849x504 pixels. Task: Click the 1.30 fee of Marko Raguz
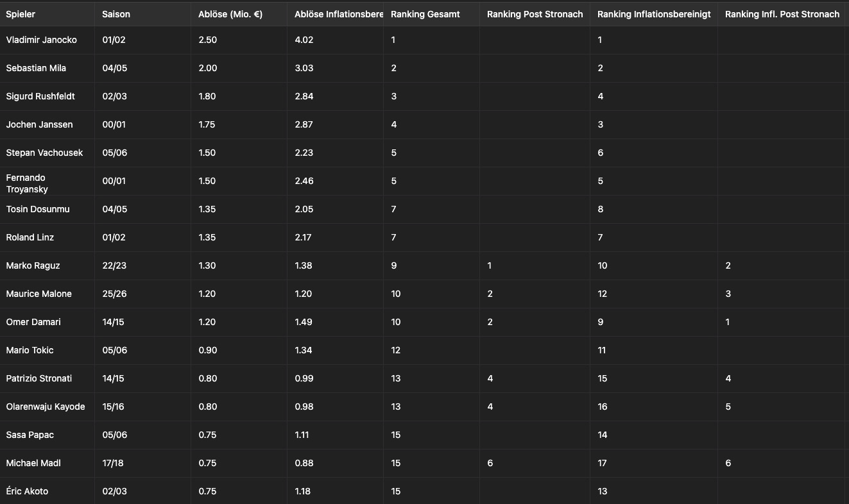207,265
